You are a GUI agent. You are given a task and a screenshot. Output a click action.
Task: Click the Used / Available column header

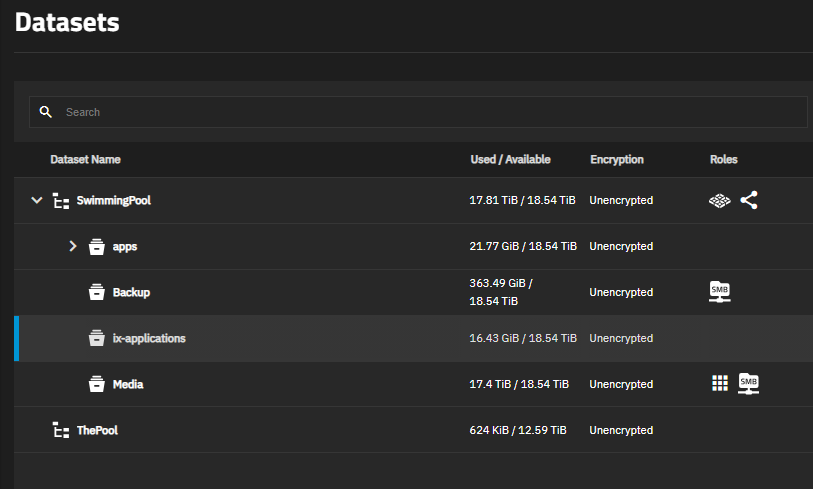click(x=510, y=160)
